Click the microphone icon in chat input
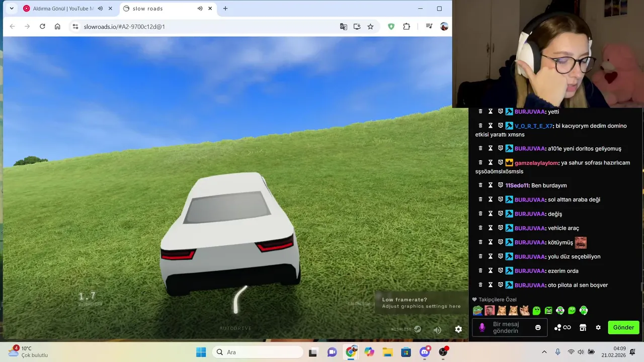Image resolution: width=644 pixels, height=362 pixels. point(482,327)
